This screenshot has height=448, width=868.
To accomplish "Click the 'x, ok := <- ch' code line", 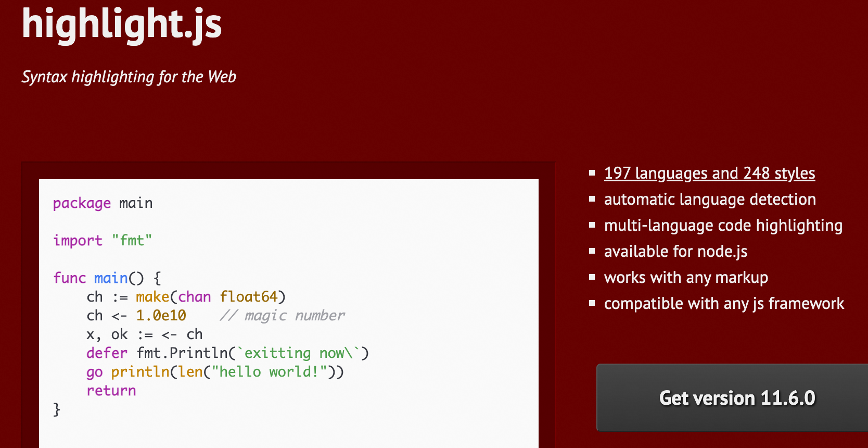I will click(145, 334).
